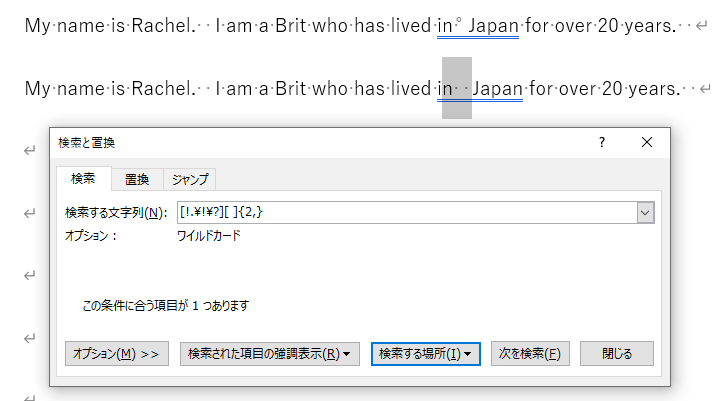Viewport: 721px width, 401px height.
Task: Click the word Japan in the second sentence
Action: point(497,89)
